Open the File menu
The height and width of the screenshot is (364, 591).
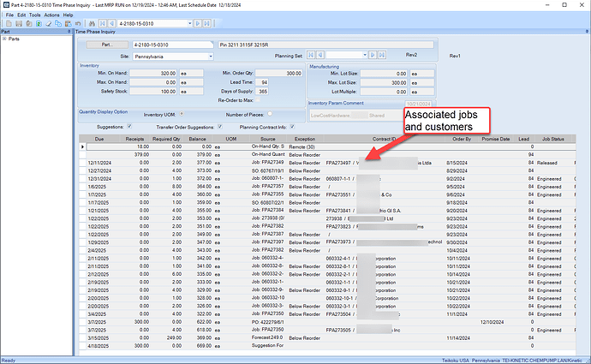point(9,15)
